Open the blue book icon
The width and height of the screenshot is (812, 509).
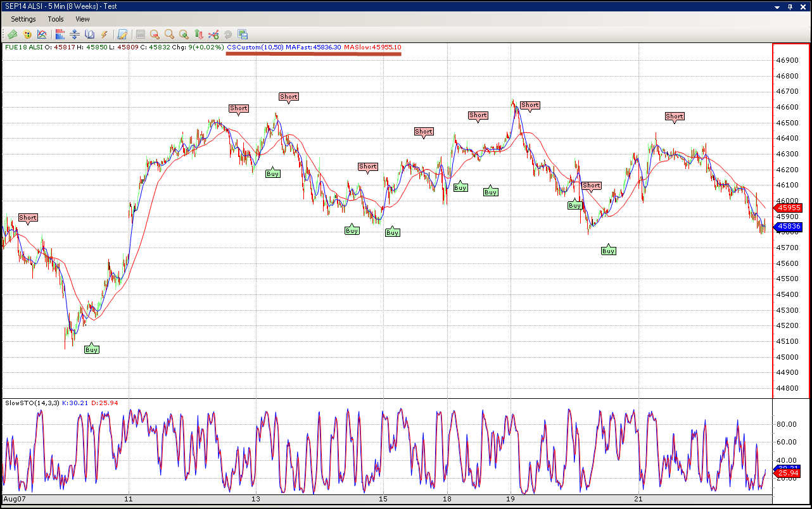click(89, 34)
